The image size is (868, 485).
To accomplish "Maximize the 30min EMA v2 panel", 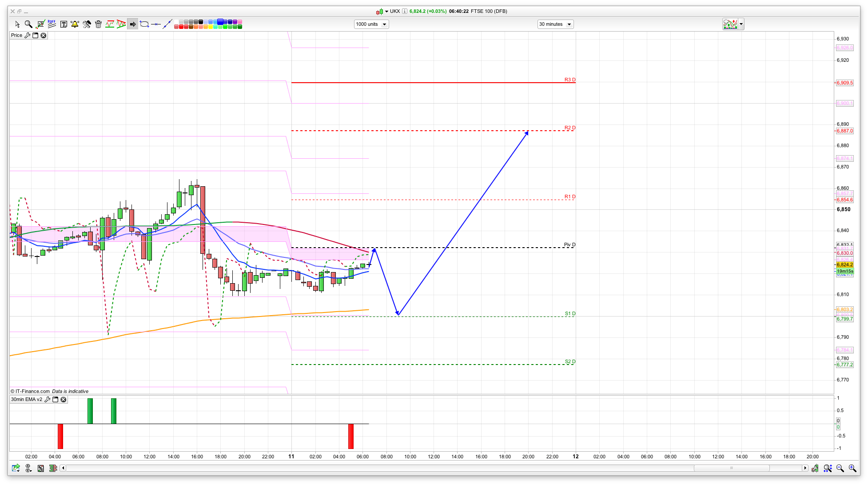I will [56, 400].
